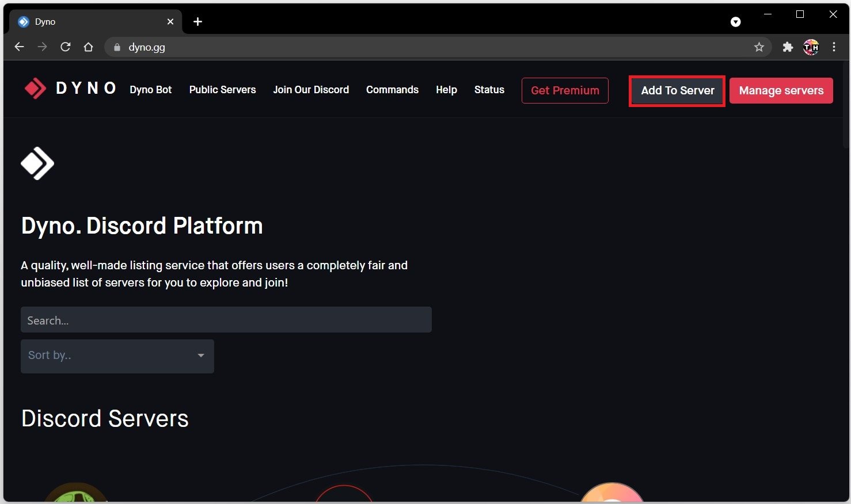Go back to the previous page

pyautogui.click(x=20, y=47)
